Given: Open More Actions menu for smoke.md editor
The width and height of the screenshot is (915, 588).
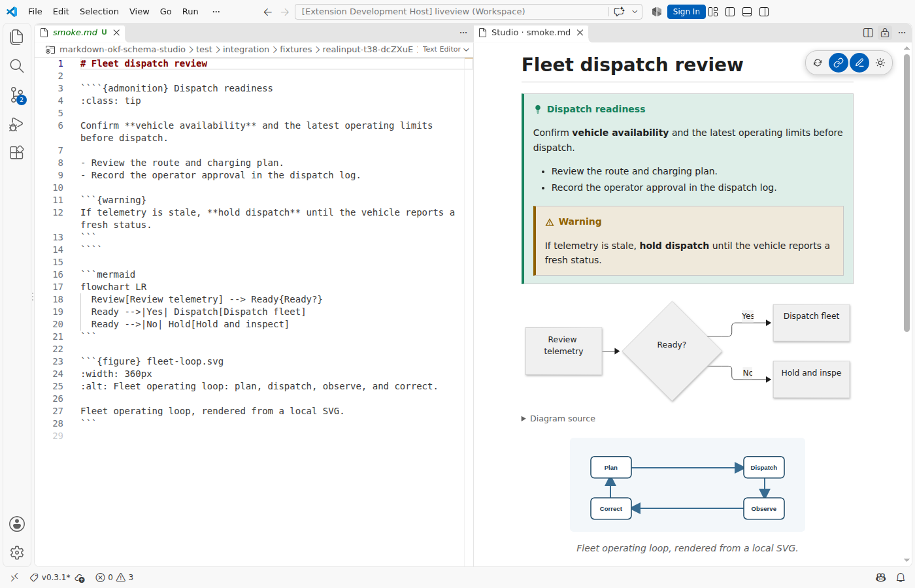Looking at the screenshot, I should [x=463, y=33].
